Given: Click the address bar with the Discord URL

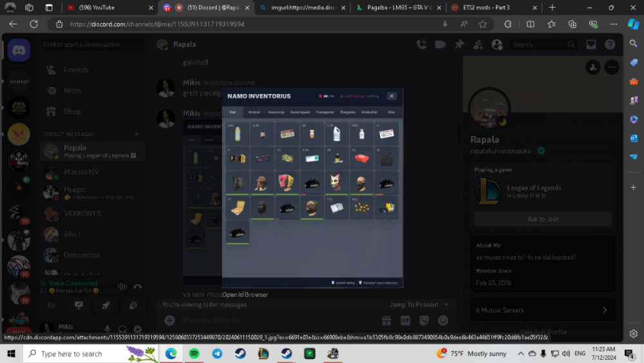Looking at the screenshot, I should pyautogui.click(x=251, y=25).
